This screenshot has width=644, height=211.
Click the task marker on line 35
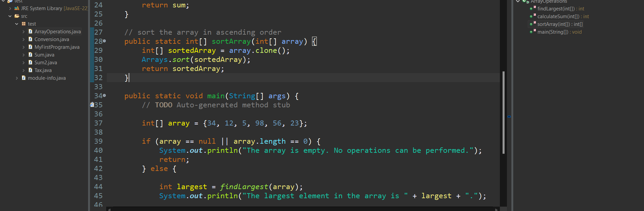tap(92, 105)
